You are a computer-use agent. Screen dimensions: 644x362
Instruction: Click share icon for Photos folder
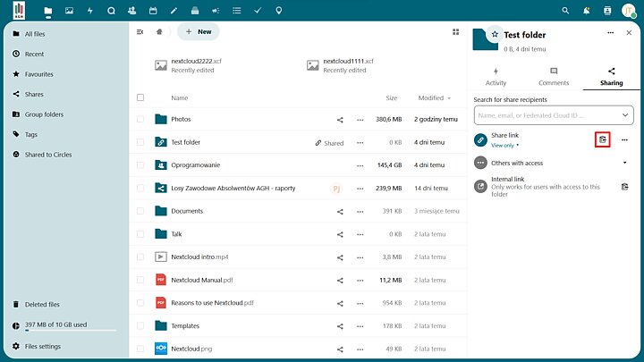click(340, 119)
